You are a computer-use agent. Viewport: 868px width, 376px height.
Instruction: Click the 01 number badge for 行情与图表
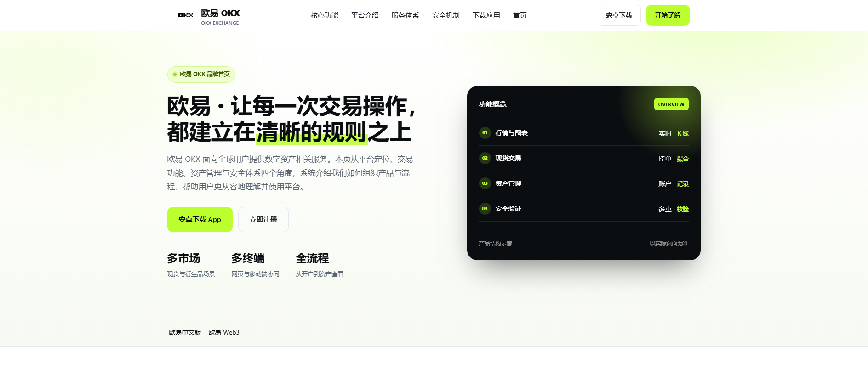point(485,133)
